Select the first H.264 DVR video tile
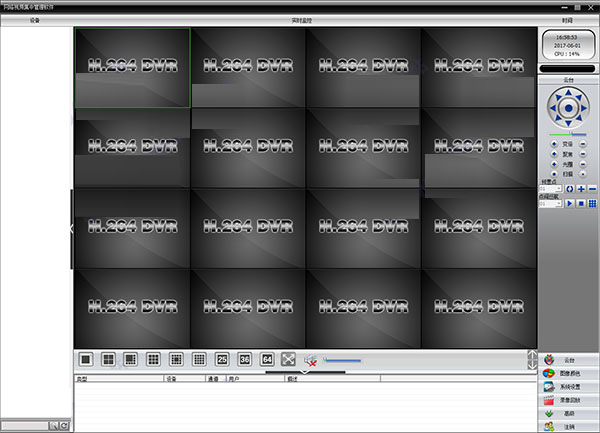The height and width of the screenshot is (433, 600). click(132, 67)
